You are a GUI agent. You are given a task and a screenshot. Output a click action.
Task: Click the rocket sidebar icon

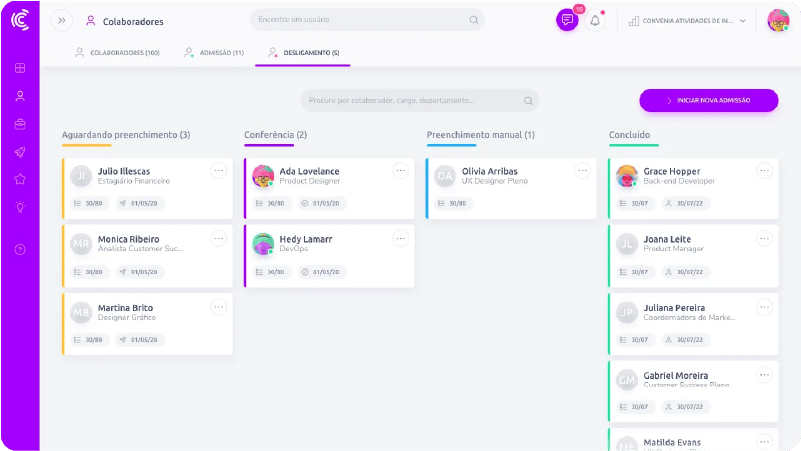tap(20, 152)
